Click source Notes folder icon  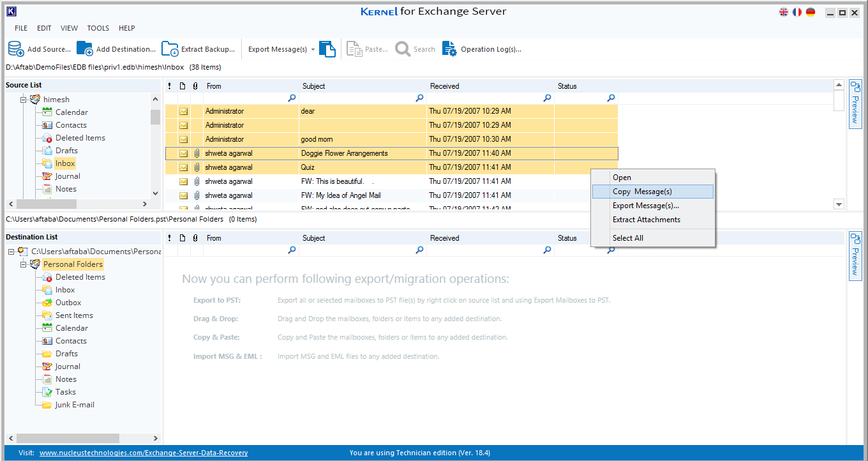coord(47,189)
